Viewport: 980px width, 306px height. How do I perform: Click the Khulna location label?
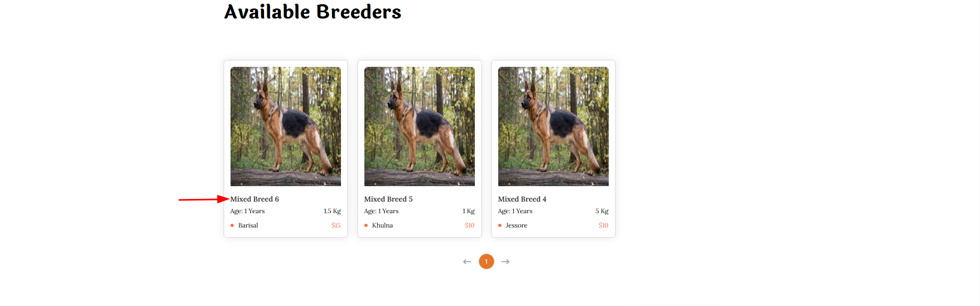tap(382, 225)
